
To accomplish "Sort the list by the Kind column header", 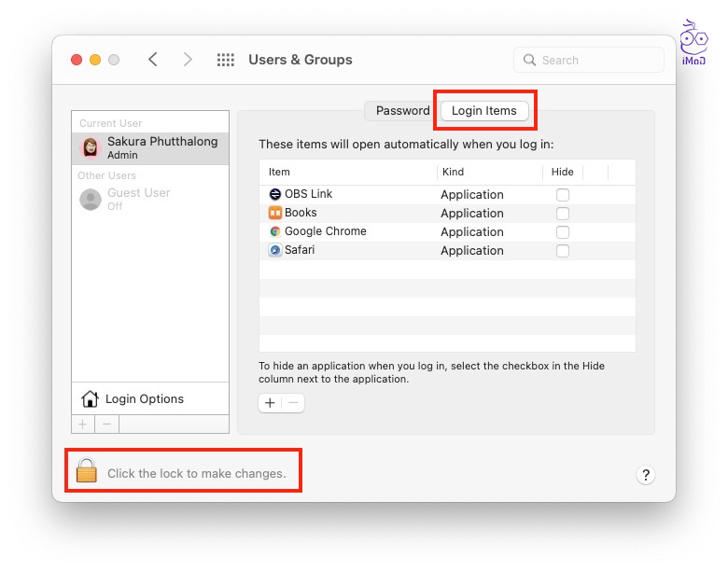I will pos(453,172).
